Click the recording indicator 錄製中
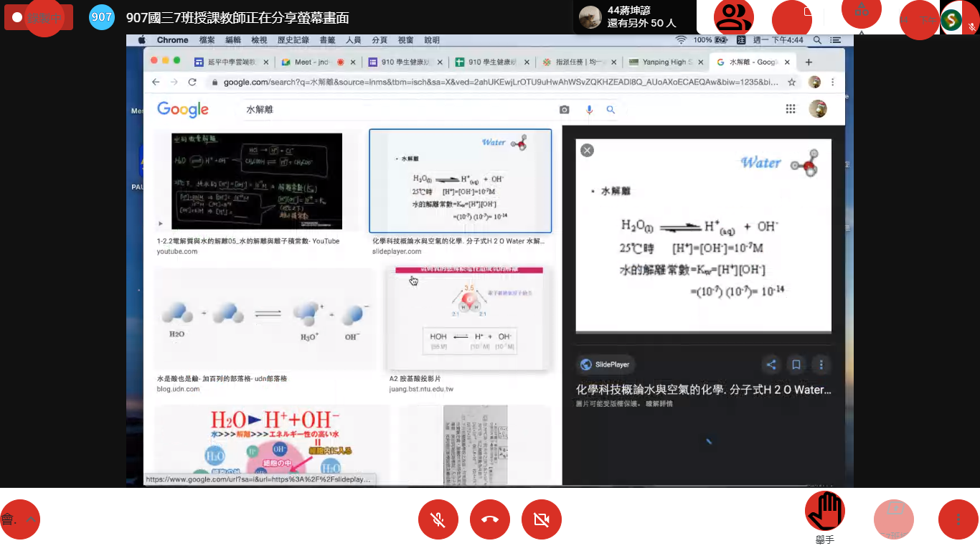 coord(39,17)
